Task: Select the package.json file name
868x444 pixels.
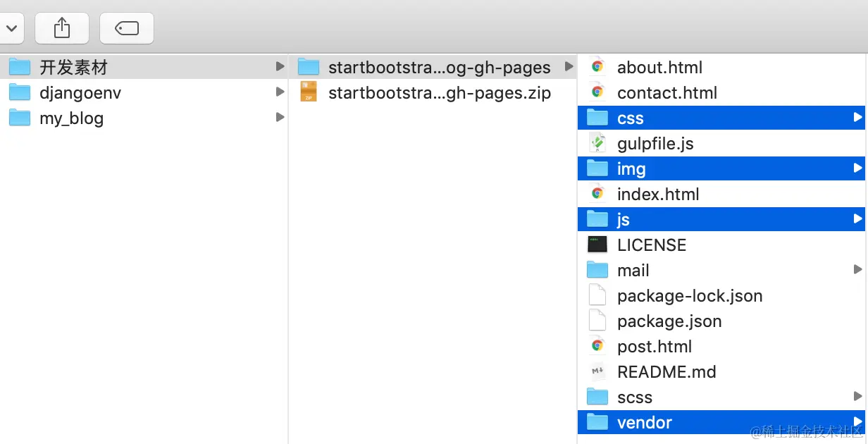Action: 669,321
